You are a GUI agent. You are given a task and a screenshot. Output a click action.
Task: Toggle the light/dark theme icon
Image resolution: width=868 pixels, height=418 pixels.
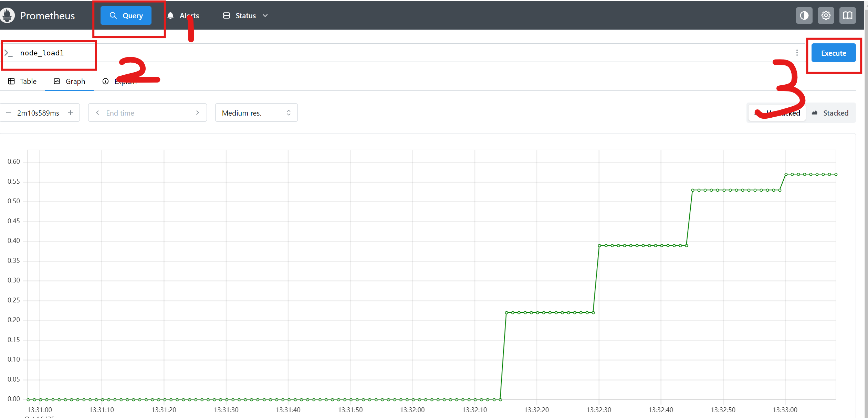(x=804, y=15)
